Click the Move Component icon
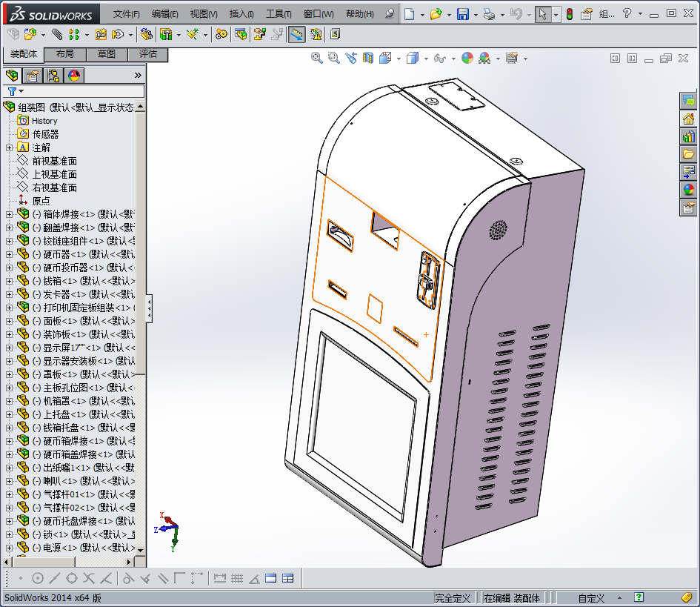The height and width of the screenshot is (607, 700). pyautogui.click(x=118, y=34)
